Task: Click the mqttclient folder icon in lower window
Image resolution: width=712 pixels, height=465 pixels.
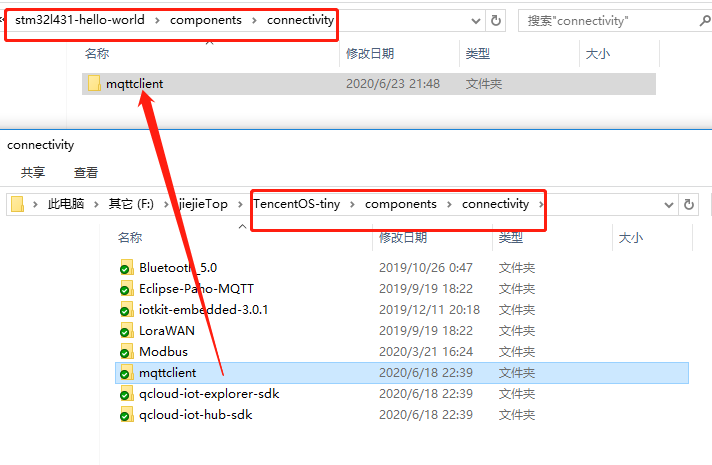Action: point(126,373)
